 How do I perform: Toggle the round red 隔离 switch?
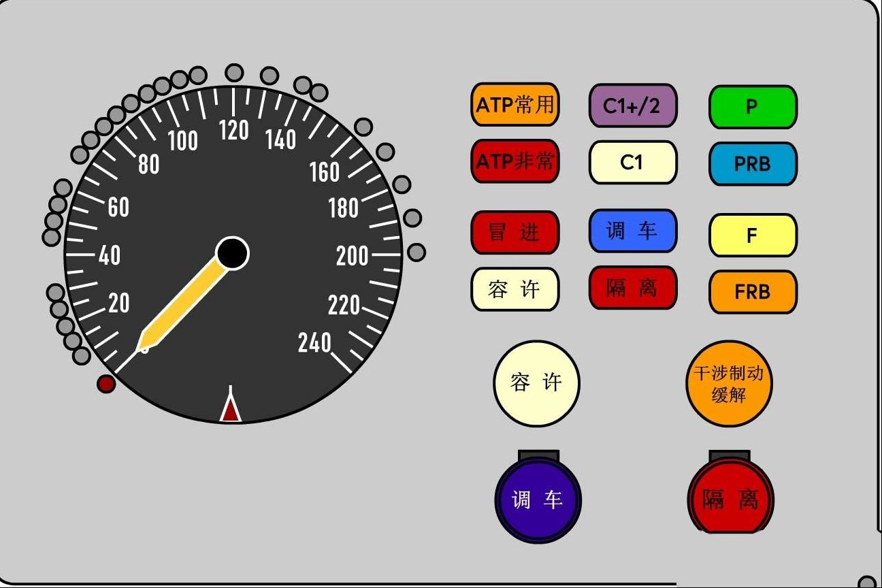coord(730,500)
